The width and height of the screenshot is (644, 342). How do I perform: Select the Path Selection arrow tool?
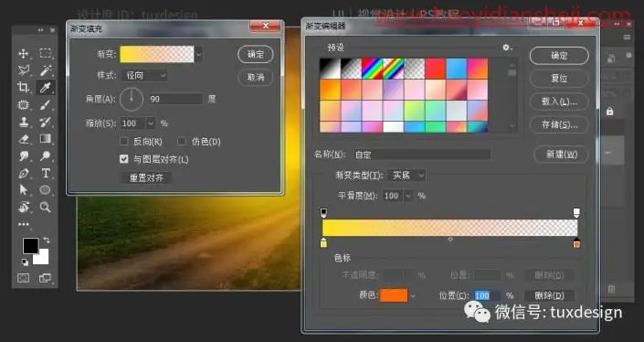24,189
